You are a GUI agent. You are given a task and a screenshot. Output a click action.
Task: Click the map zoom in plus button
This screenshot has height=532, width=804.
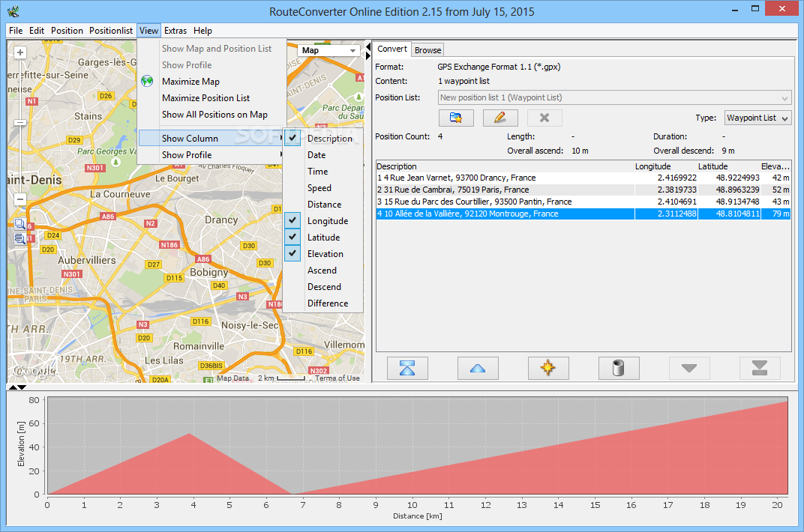click(x=20, y=52)
